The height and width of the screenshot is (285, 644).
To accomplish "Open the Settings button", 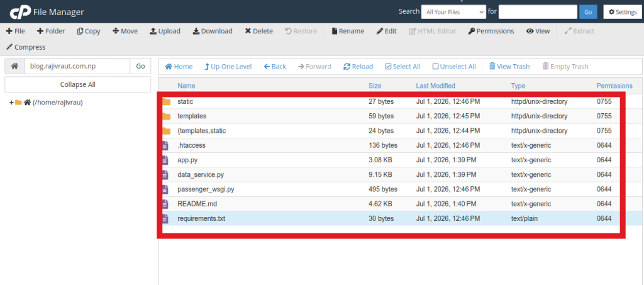I will point(623,12).
